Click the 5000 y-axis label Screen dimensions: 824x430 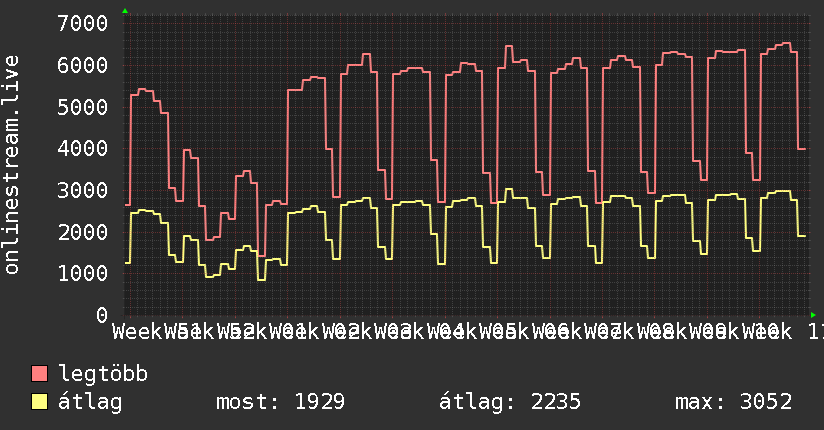click(83, 107)
